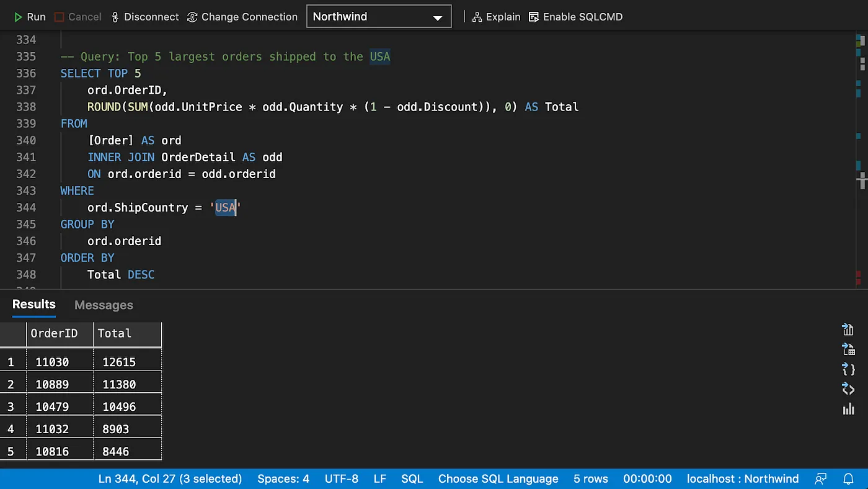Change file encoding UTF-8
Image resolution: width=868 pixels, height=489 pixels.
tap(342, 478)
